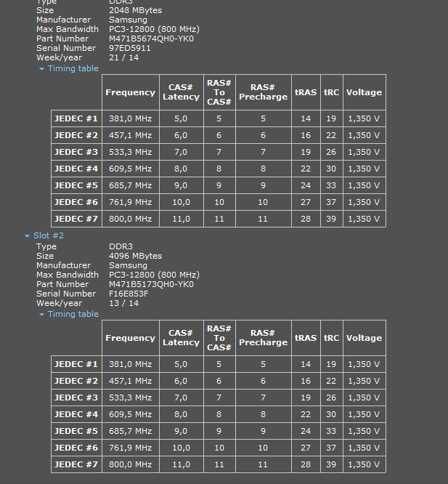Click Samsung manufacturer of the 2048 MBytes module
448x484 pixels.
pos(128,20)
